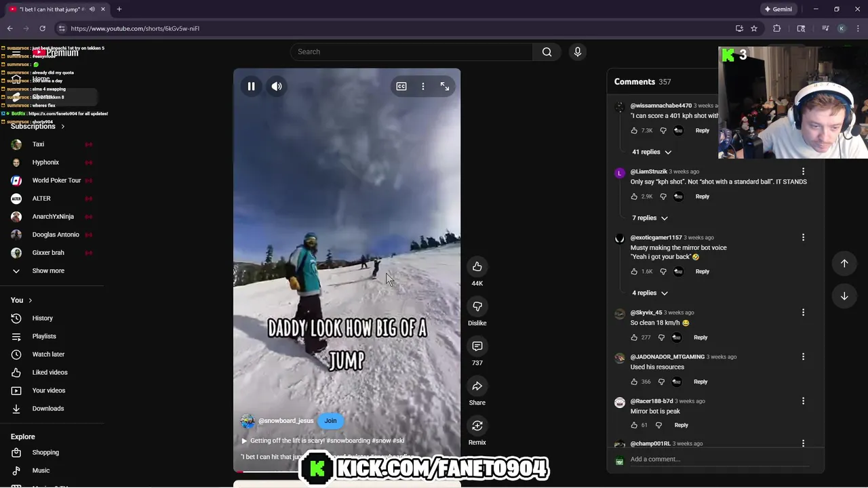The height and width of the screenshot is (488, 868).
Task: Reply to Racer188-b7d's comment
Action: click(681, 425)
